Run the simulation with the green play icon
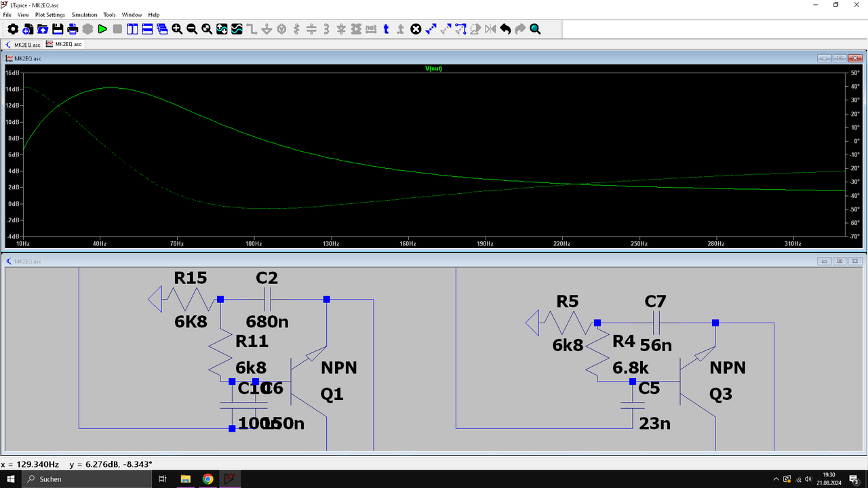Image resolution: width=868 pixels, height=488 pixels. pyautogui.click(x=102, y=29)
